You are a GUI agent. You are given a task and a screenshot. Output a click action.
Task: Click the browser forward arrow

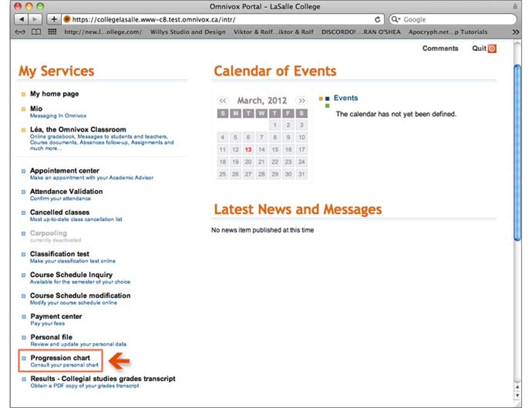tap(35, 19)
